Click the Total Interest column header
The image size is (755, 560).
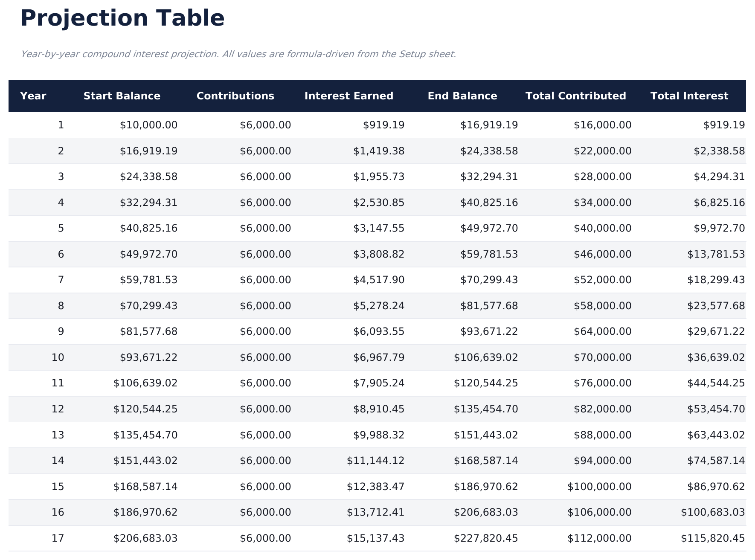[689, 96]
